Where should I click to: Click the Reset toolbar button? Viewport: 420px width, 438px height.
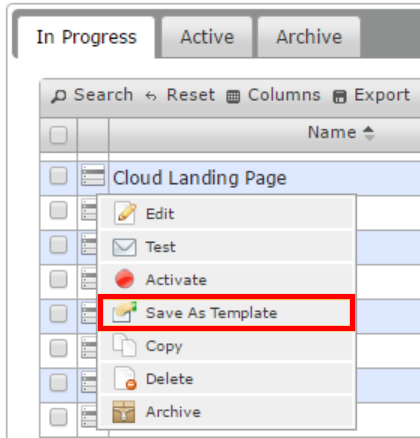[x=180, y=95]
